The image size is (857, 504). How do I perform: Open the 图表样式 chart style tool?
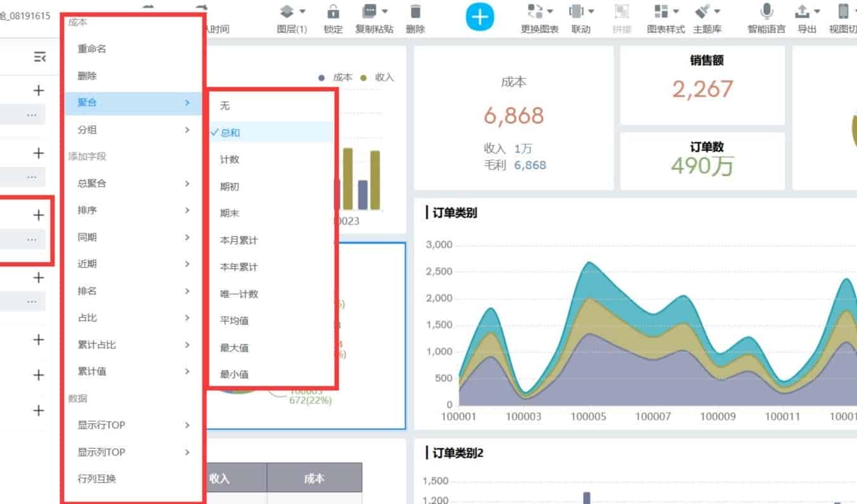click(x=666, y=18)
